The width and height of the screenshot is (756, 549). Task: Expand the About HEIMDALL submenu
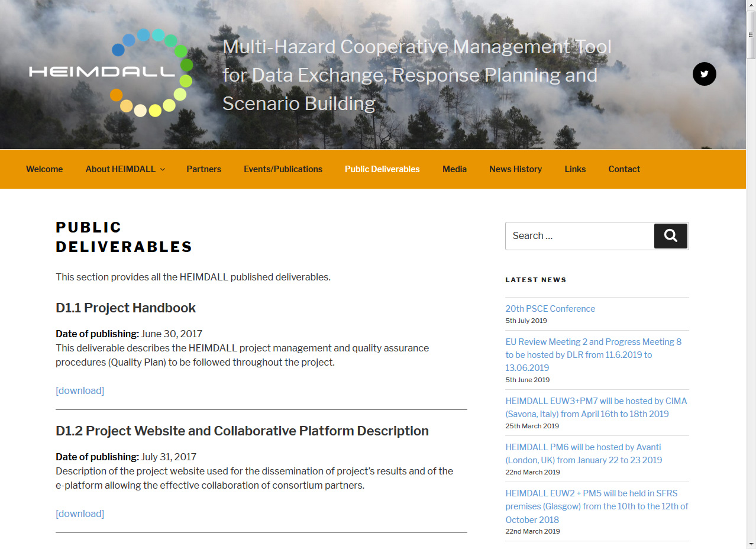click(x=125, y=169)
